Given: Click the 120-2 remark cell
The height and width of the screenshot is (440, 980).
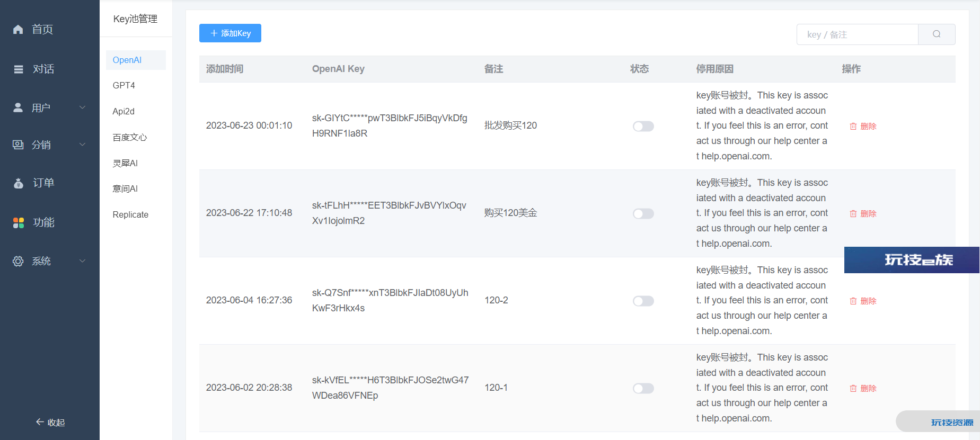Looking at the screenshot, I should (x=497, y=300).
